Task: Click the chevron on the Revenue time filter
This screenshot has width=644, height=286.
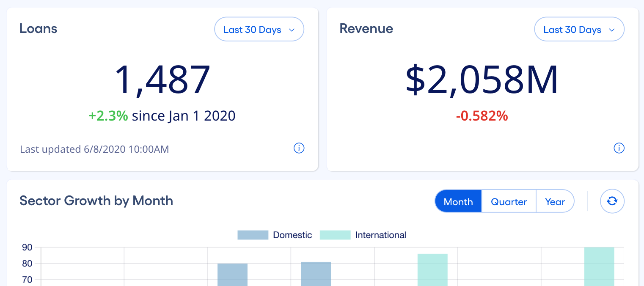Action: tap(612, 30)
